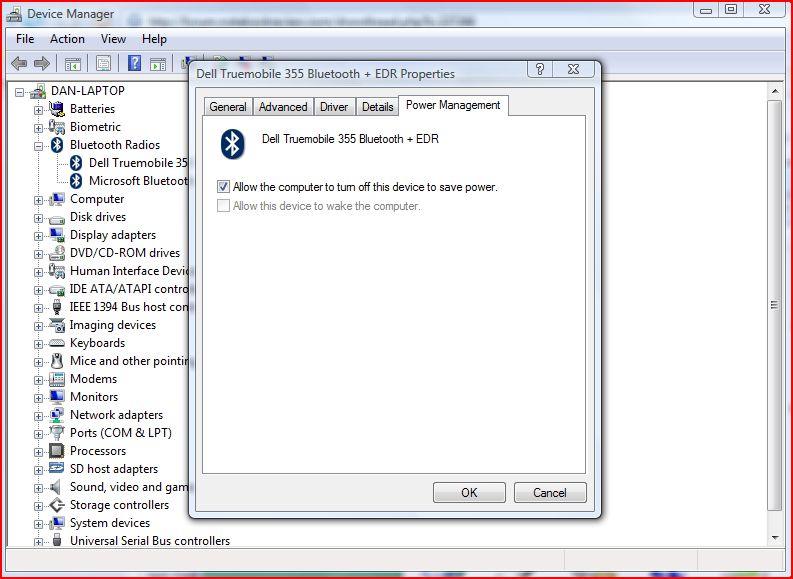This screenshot has height=579, width=793.
Task: Click the Back arrow in Device Manager toolbar
Action: click(19, 64)
